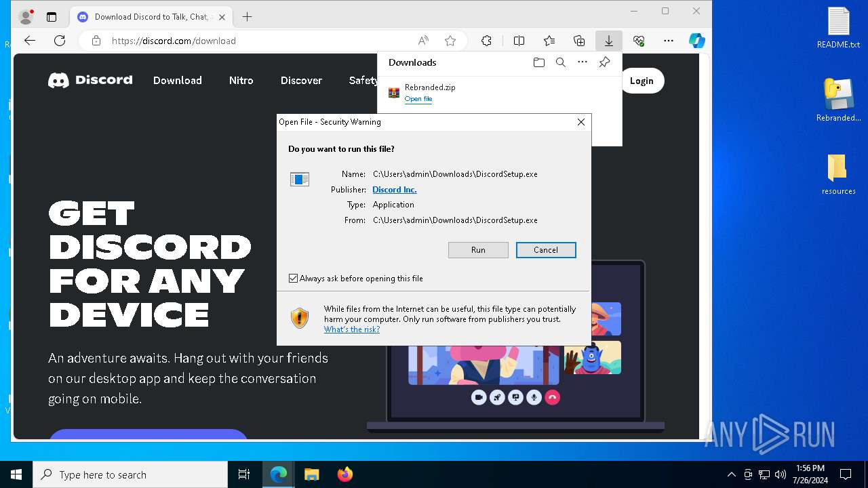Show hidden system tray icons

[731, 474]
